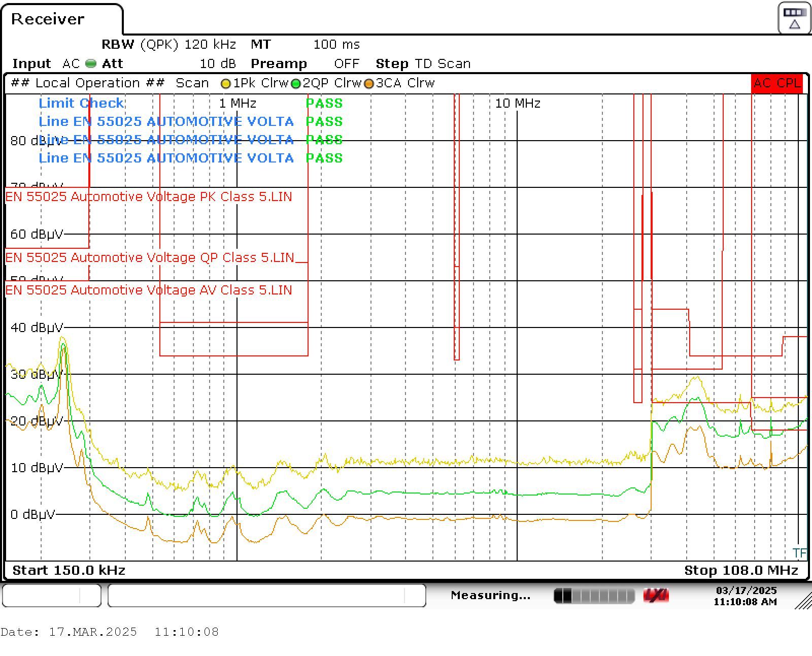
Task: Click the AC CPL status indicator
Action: coord(776,83)
